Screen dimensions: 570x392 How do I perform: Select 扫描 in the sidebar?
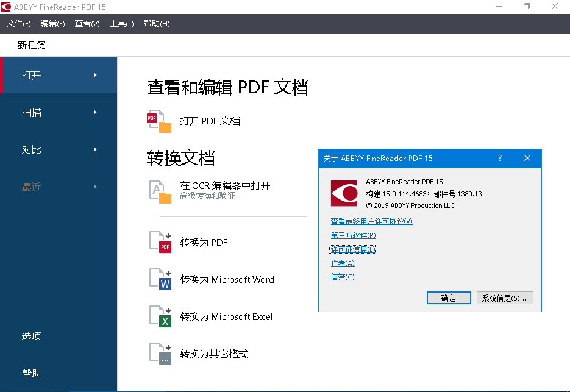59,112
